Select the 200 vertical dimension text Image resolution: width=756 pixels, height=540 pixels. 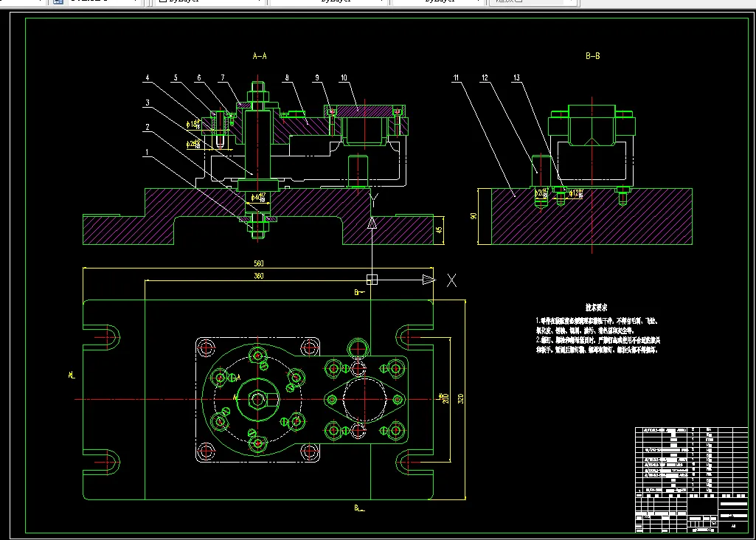coord(445,399)
